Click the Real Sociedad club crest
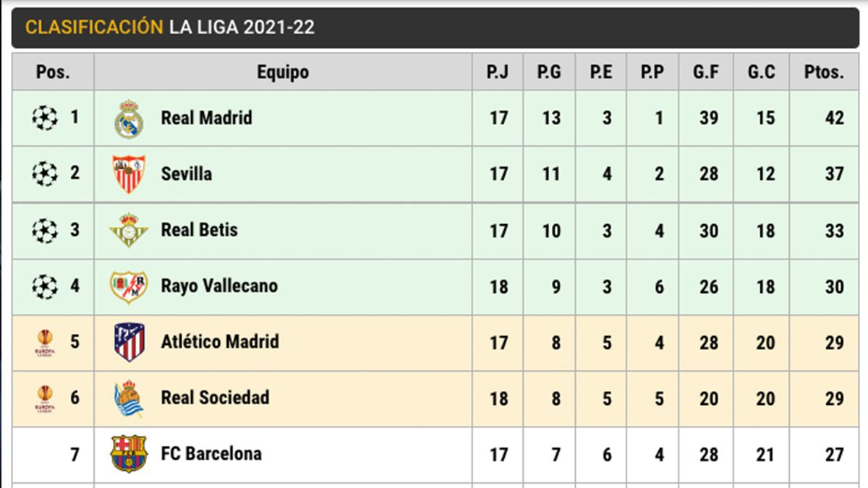 click(x=129, y=398)
